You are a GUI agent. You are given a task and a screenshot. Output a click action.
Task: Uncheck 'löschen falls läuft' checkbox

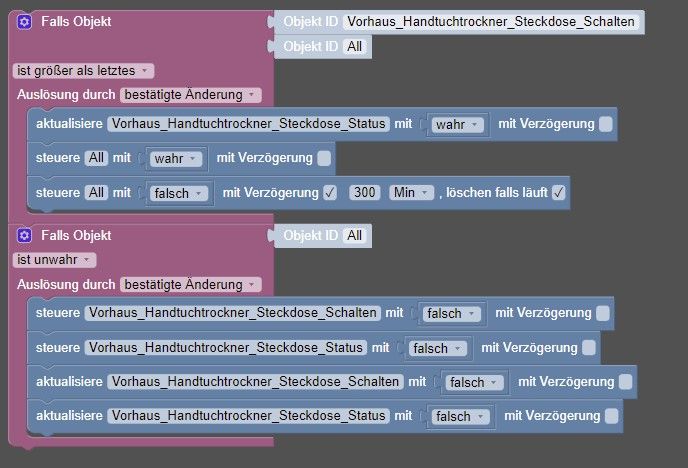pyautogui.click(x=559, y=193)
